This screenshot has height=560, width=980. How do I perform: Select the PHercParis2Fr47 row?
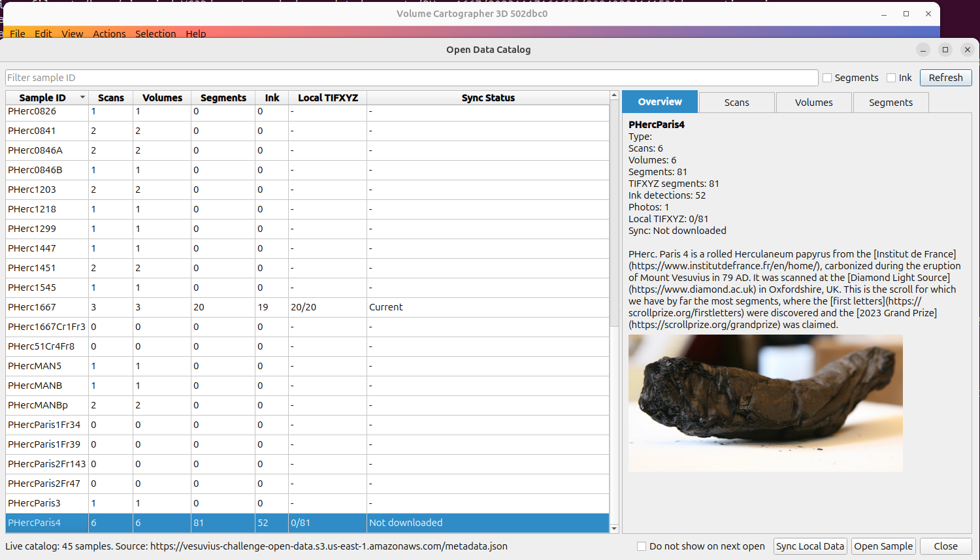point(308,484)
